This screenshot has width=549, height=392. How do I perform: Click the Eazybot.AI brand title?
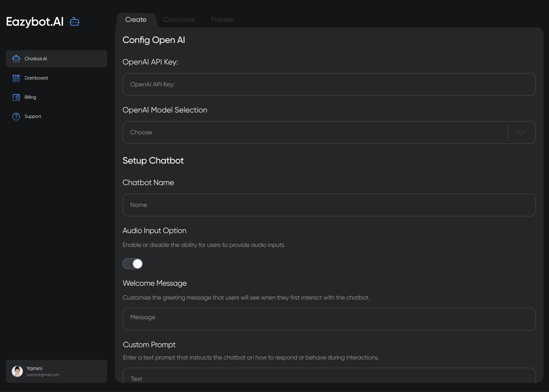35,22
